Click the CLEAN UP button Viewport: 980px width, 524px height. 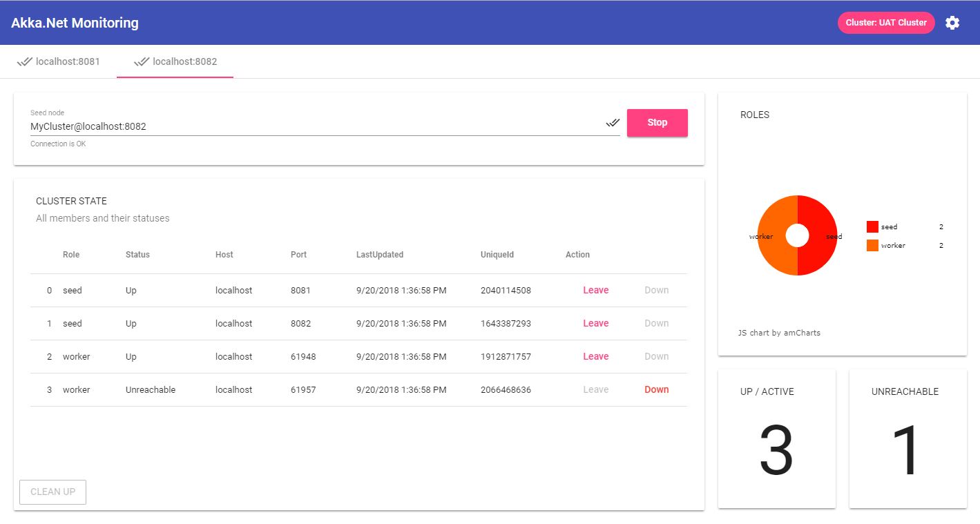coord(53,492)
